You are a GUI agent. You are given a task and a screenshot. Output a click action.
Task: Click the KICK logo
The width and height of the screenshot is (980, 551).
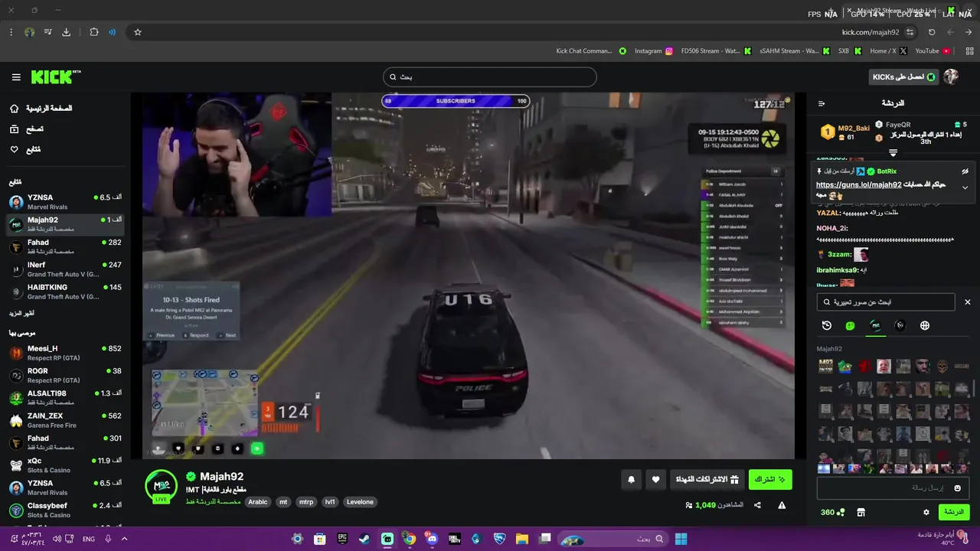(x=55, y=77)
